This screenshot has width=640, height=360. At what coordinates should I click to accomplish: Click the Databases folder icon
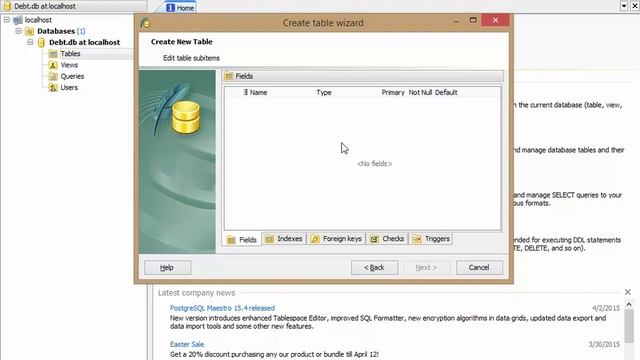pos(29,31)
